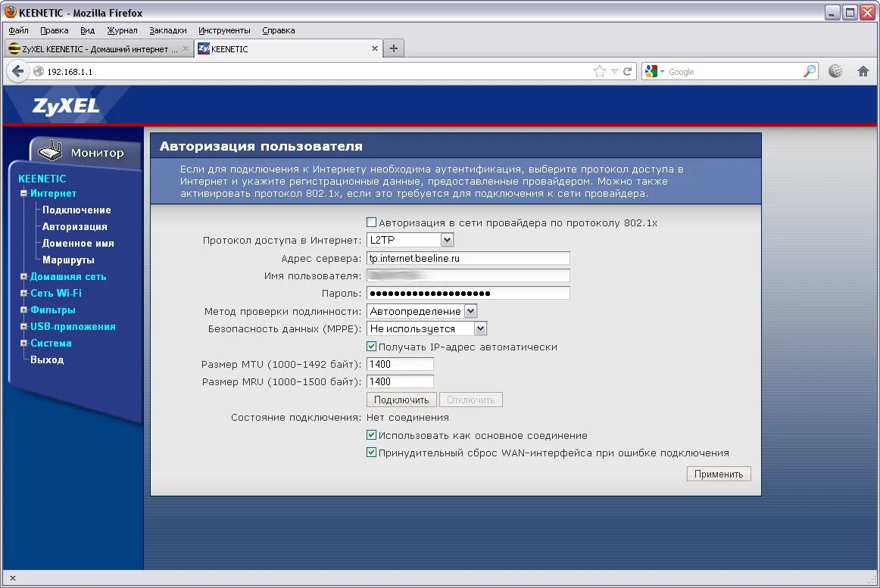Click Выход to log out
The image size is (880, 588).
47,359
